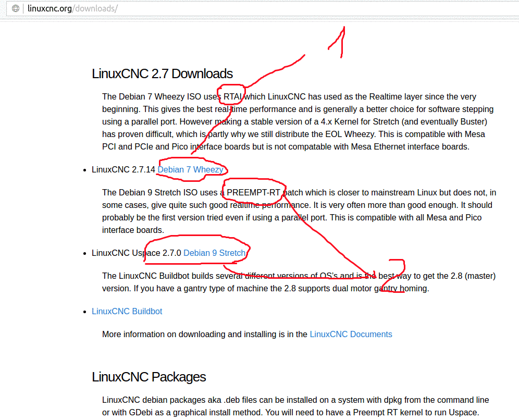Viewport: 519px width, 420px height.
Task: Click the text 'LinuxCNC Uspace 2.7.0'
Action: [137, 253]
